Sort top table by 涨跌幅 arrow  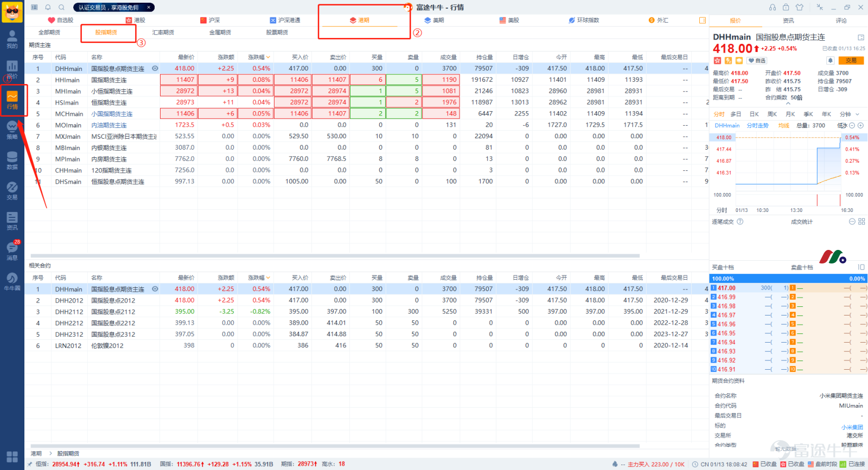268,57
